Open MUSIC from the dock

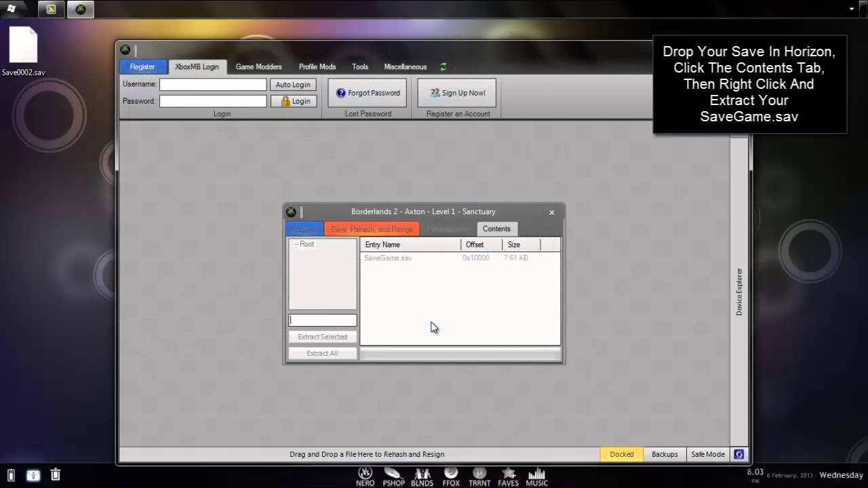pos(536,476)
